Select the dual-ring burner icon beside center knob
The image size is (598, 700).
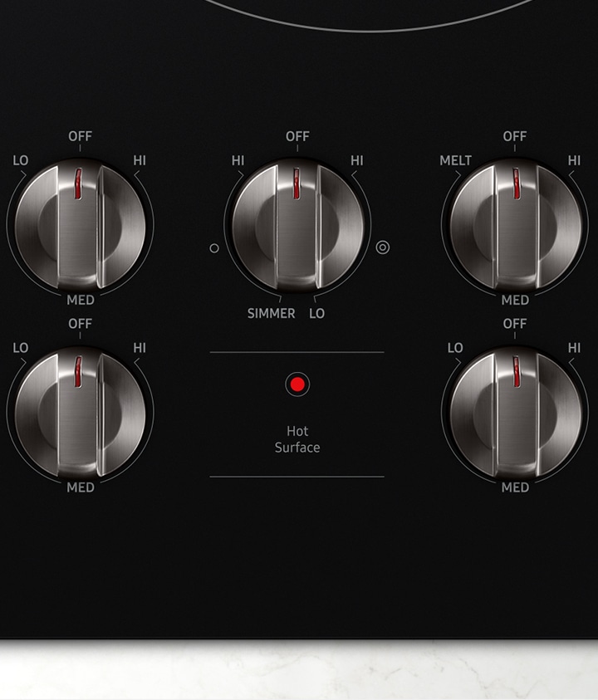[x=382, y=247]
